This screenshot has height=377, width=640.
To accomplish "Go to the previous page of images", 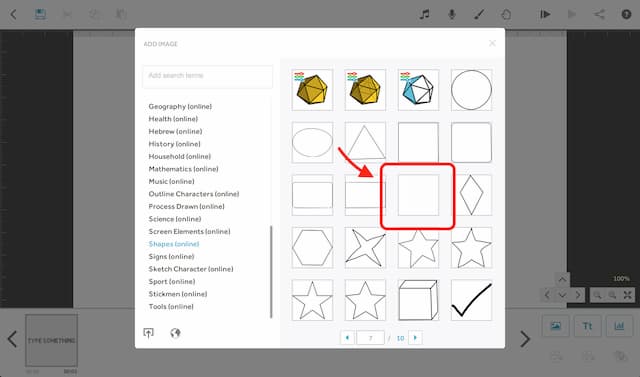I will (347, 337).
